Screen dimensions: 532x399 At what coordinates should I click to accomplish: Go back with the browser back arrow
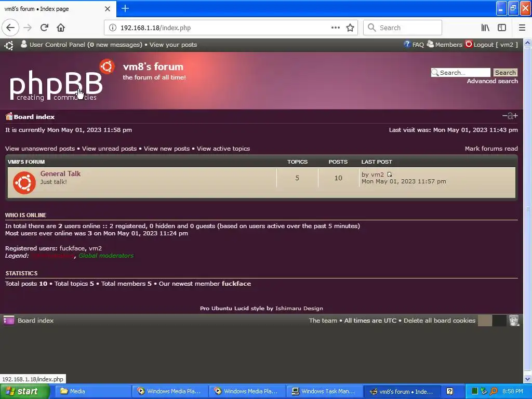(x=10, y=28)
